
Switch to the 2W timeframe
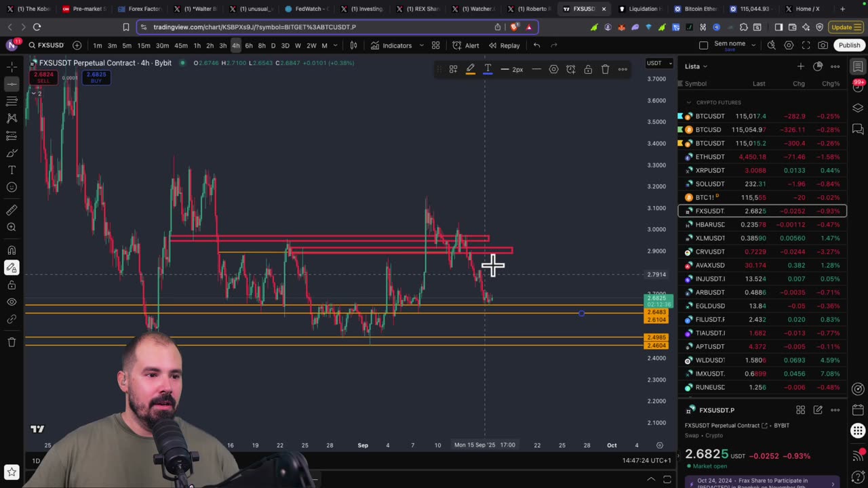click(x=311, y=45)
